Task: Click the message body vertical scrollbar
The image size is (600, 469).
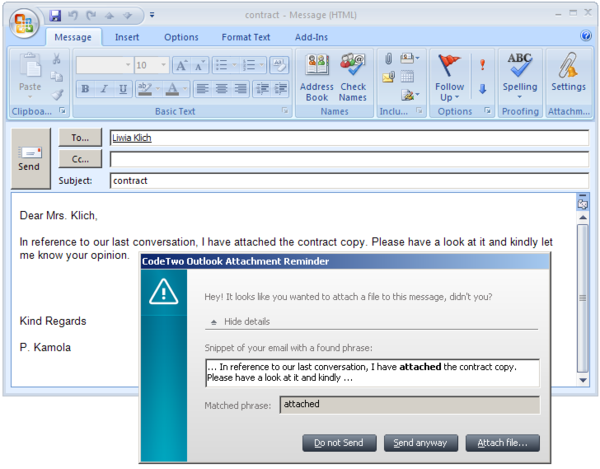Action: pyautogui.click(x=582, y=298)
